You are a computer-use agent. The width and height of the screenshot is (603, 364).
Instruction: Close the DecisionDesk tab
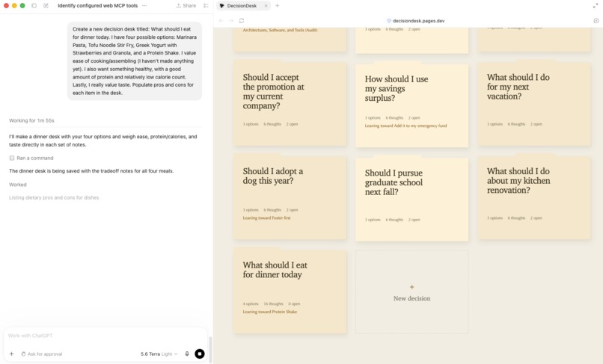(266, 6)
